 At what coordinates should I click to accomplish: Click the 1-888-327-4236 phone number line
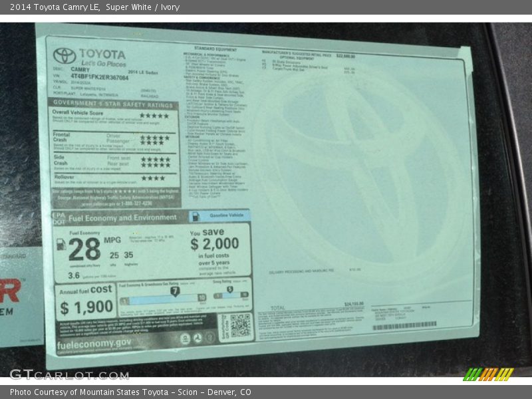pyautogui.click(x=117, y=203)
